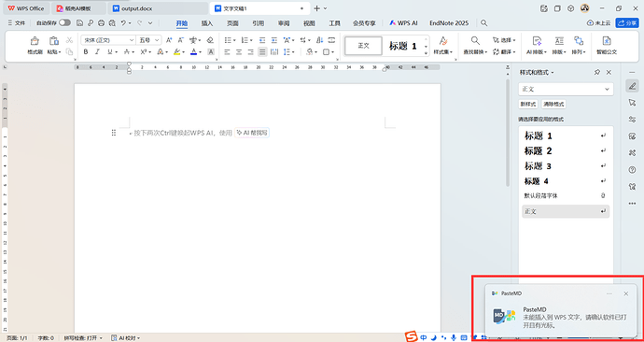Open the 智能公文 smart document tool
644x342 pixels.
[607, 45]
